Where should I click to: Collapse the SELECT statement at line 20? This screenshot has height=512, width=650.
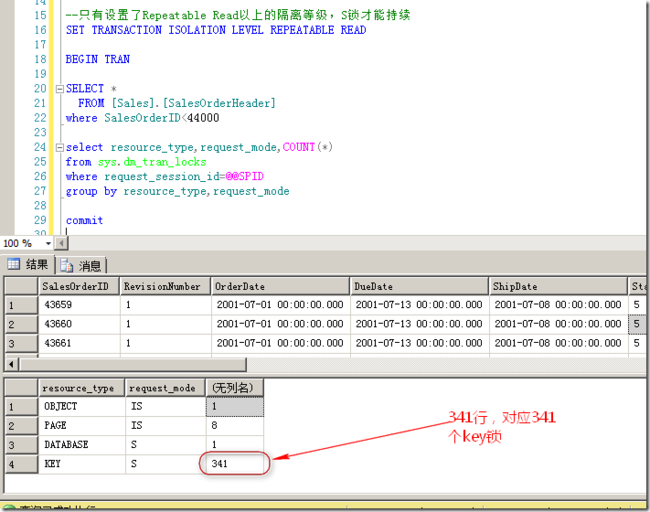click(60, 89)
